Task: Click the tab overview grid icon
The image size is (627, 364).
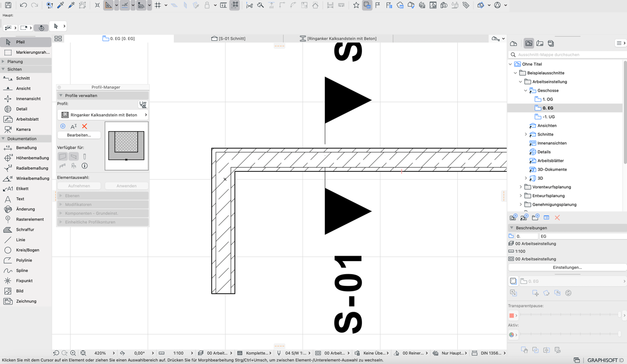Action: (58, 39)
